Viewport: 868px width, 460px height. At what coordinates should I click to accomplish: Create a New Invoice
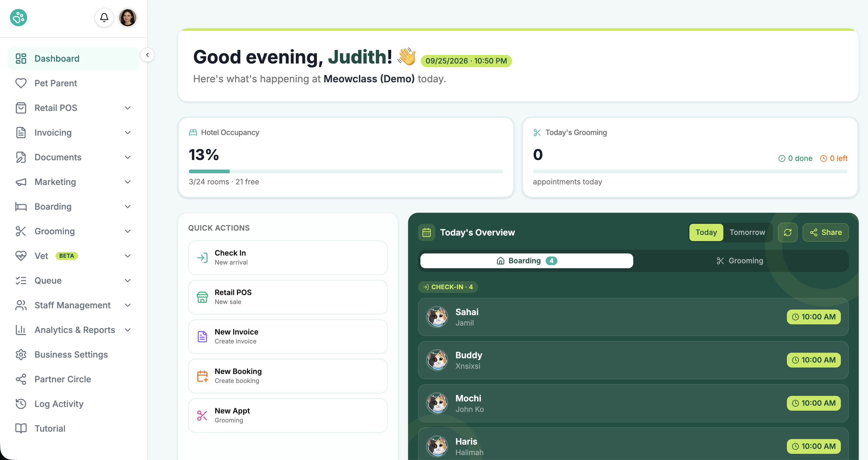point(288,336)
